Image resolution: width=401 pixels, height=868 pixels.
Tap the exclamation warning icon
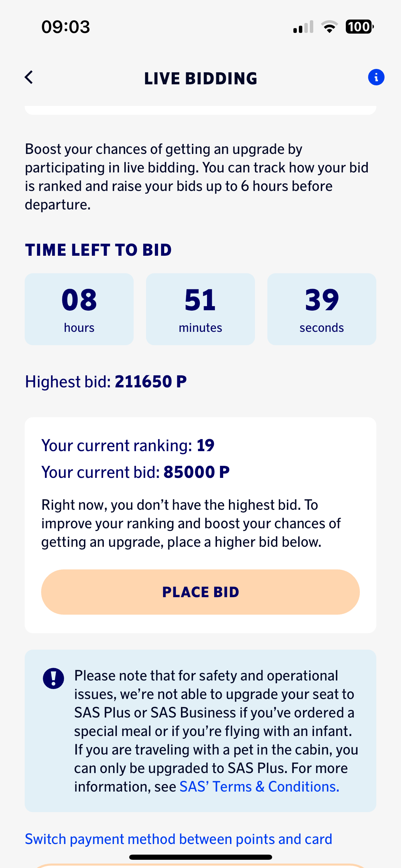[53, 678]
